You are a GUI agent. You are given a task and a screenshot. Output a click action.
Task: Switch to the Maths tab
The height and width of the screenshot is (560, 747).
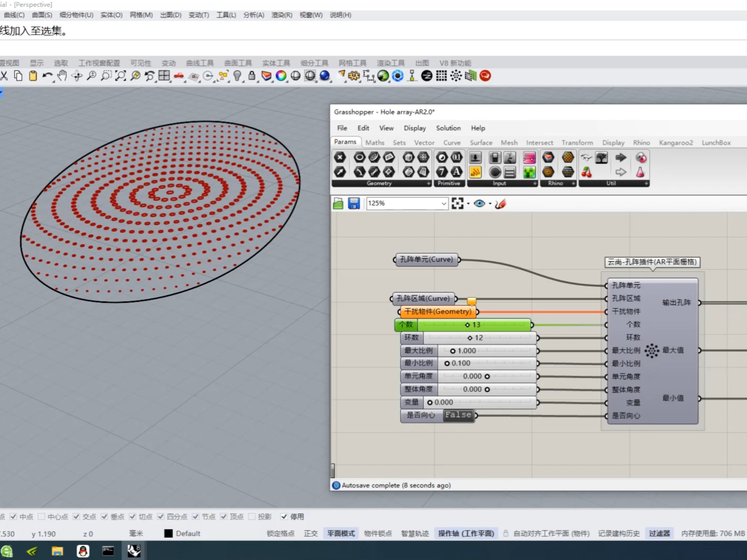pyautogui.click(x=375, y=143)
